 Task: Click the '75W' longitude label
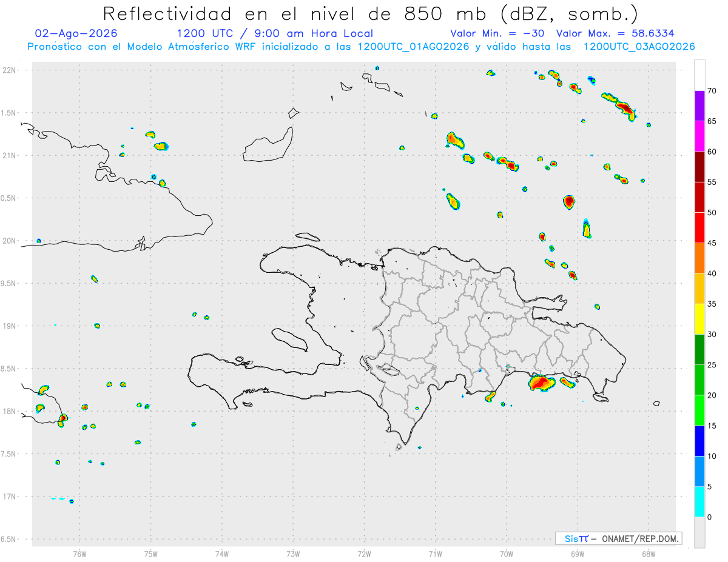tap(150, 554)
